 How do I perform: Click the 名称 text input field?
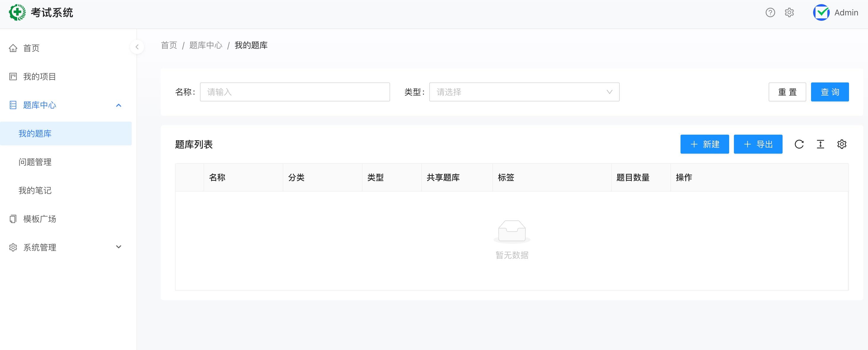(295, 92)
